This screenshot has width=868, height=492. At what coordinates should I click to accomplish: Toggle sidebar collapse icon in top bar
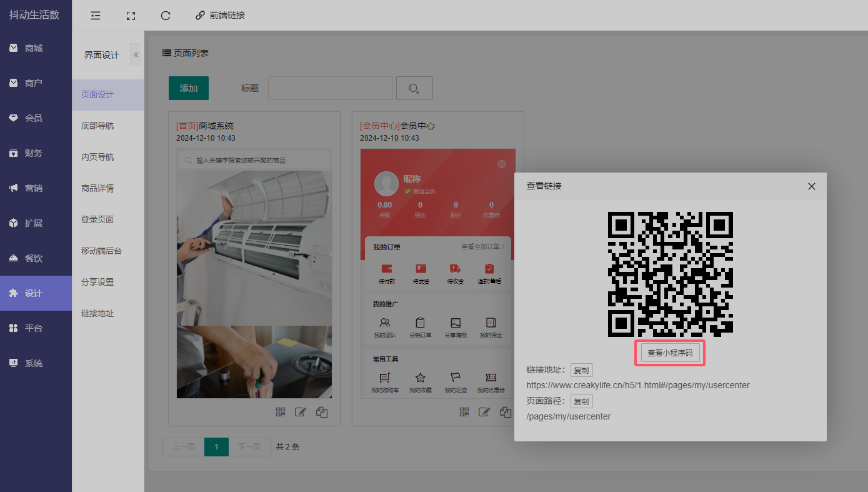[x=96, y=16]
